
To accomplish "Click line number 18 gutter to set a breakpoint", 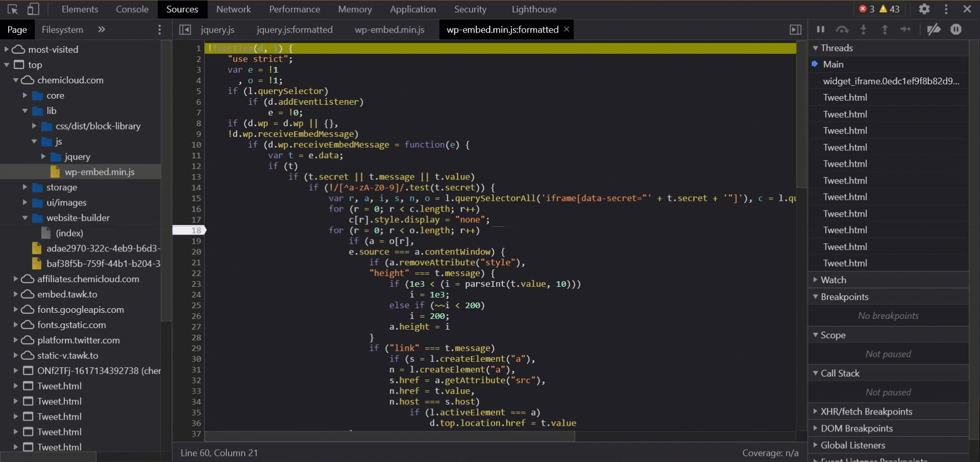I will (196, 230).
